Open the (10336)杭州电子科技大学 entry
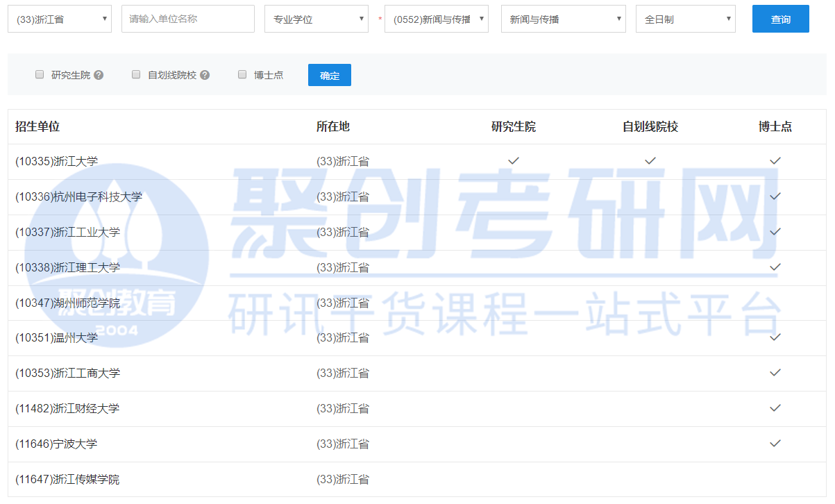 point(79,196)
